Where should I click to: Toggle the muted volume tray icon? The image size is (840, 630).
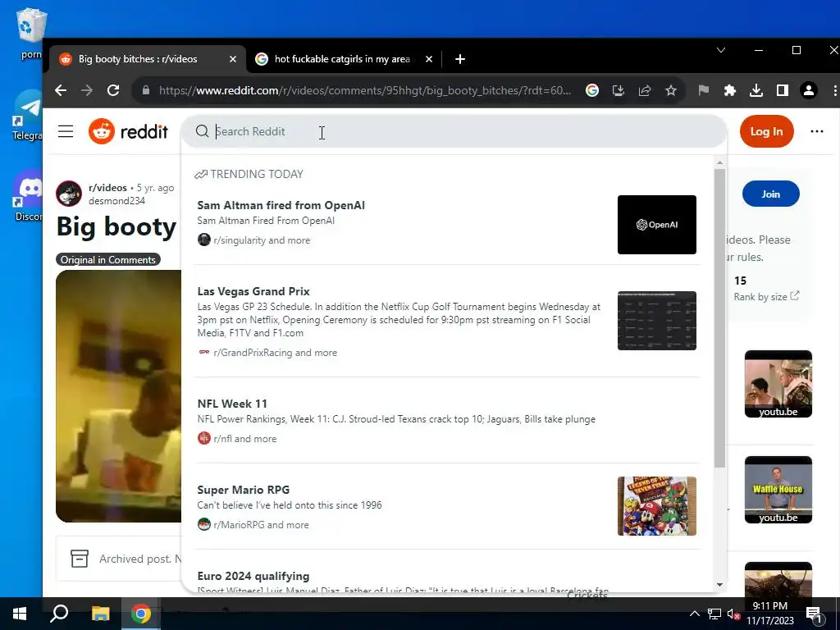pos(733,614)
